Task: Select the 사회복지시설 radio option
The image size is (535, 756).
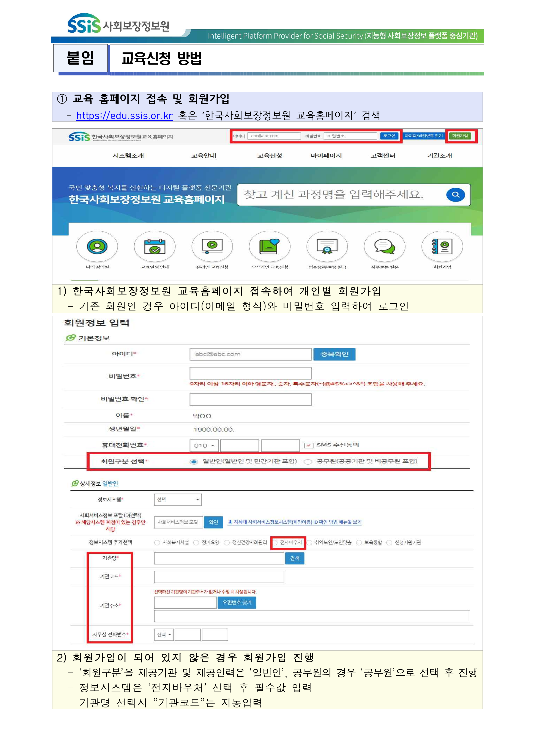Action: click(157, 543)
